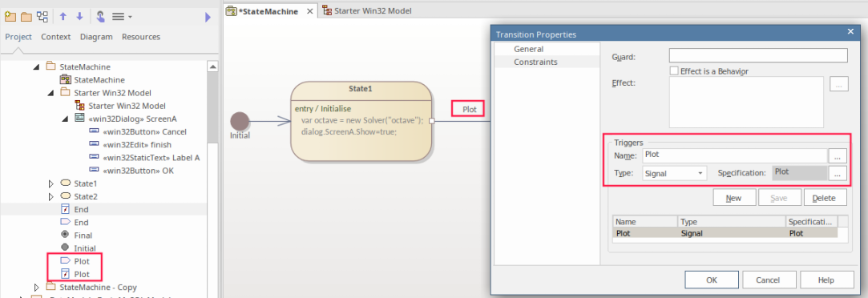Open the browser hamburger menu icon

click(118, 17)
